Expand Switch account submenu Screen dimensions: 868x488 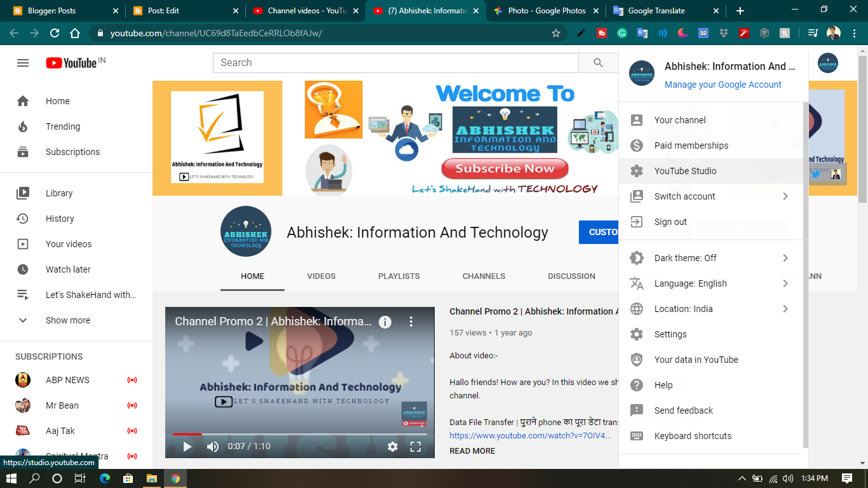[710, 196]
